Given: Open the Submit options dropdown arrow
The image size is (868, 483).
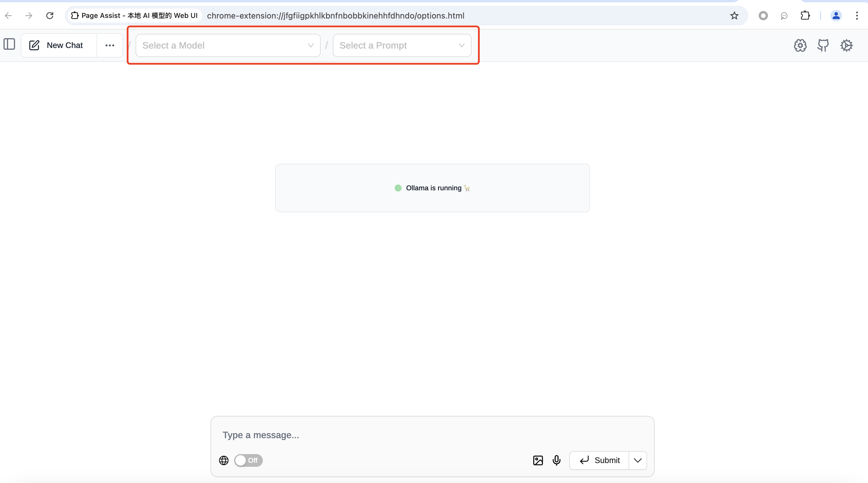Looking at the screenshot, I should coord(638,460).
